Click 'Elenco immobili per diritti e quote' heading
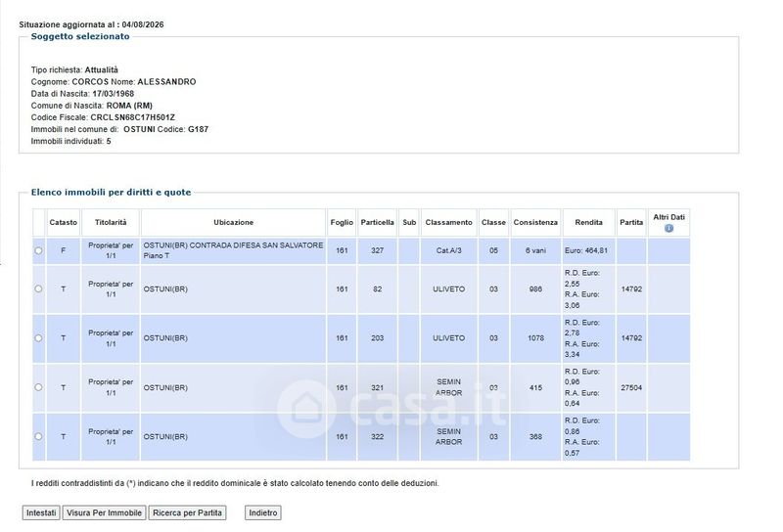This screenshot has width=783, height=532. (x=111, y=192)
